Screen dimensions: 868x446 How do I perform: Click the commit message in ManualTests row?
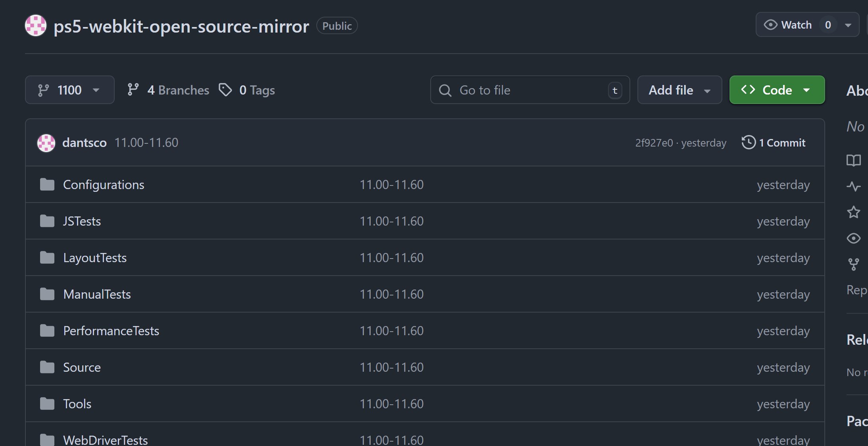pos(392,294)
